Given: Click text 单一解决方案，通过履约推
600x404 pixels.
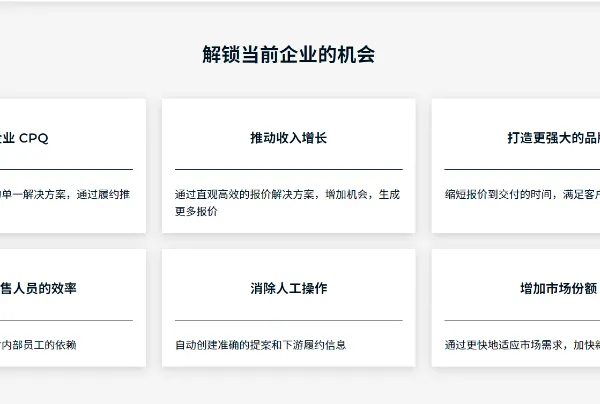Looking at the screenshot, I should (65, 194).
